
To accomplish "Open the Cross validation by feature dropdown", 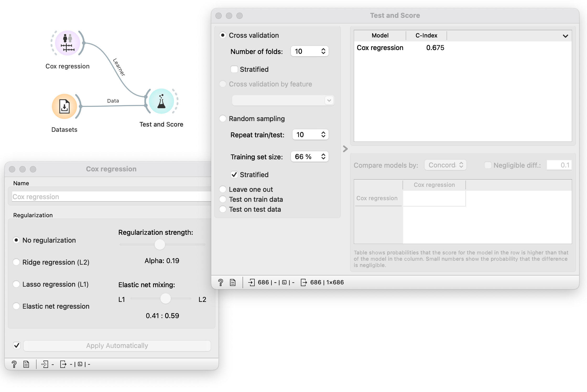I will coord(283,100).
